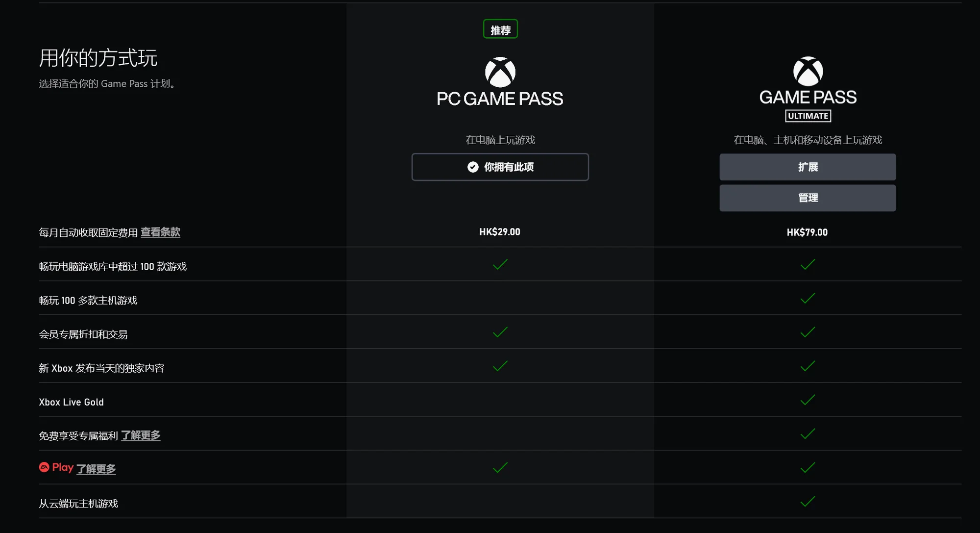
Task: Click the 扩展 button under Game Pass Ultimate
Action: (808, 167)
